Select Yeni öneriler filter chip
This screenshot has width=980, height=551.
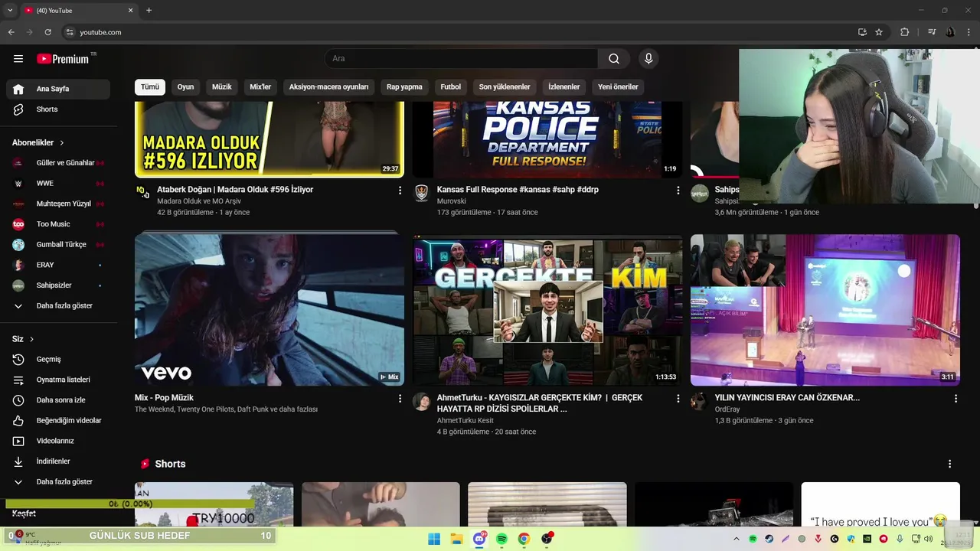pos(618,87)
